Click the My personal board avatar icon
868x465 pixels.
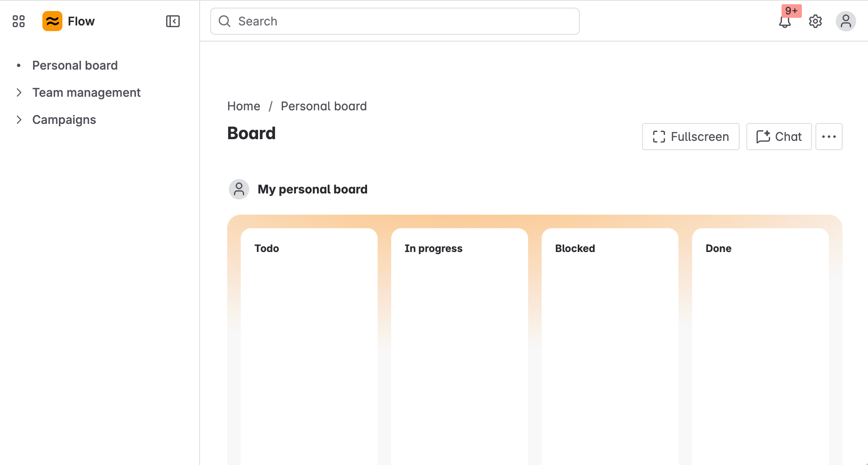[x=239, y=189]
